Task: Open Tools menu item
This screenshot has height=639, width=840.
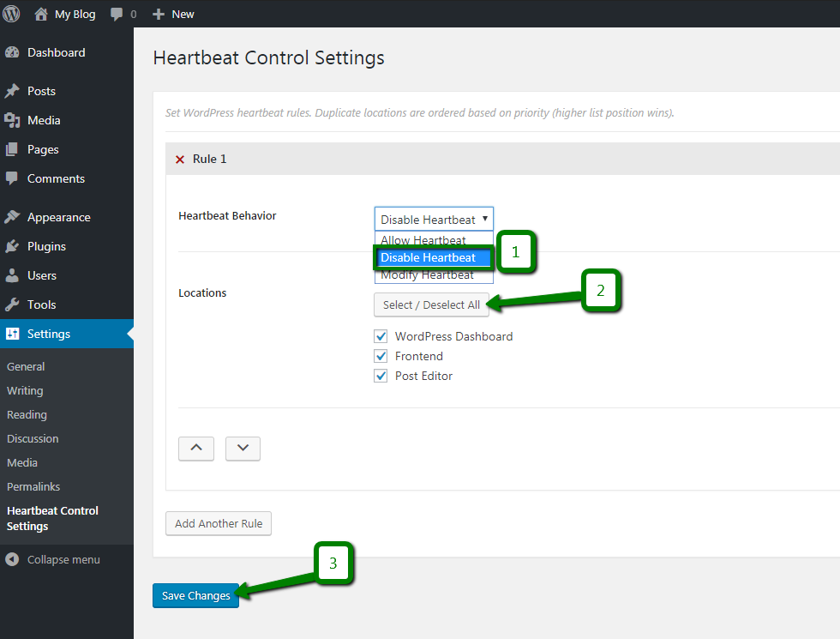Action: [x=67, y=304]
